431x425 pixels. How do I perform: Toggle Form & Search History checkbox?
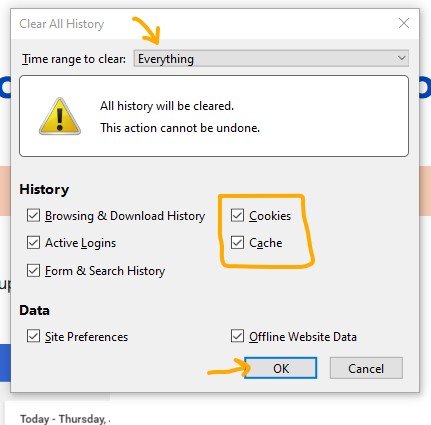(x=33, y=271)
